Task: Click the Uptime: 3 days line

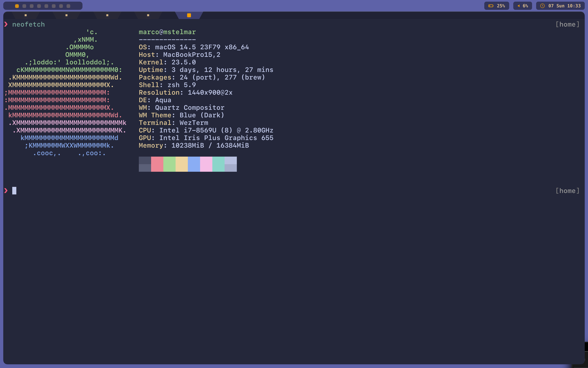Action: [x=206, y=70]
